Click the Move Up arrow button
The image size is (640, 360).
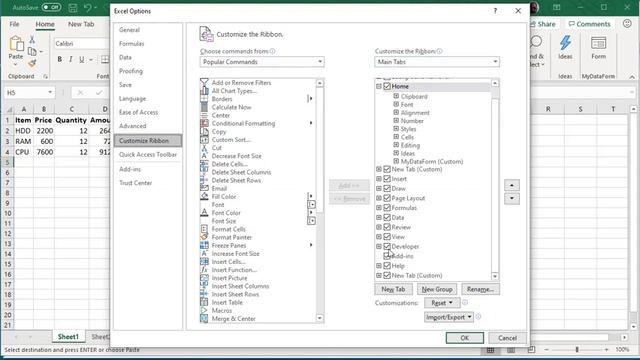(x=511, y=185)
